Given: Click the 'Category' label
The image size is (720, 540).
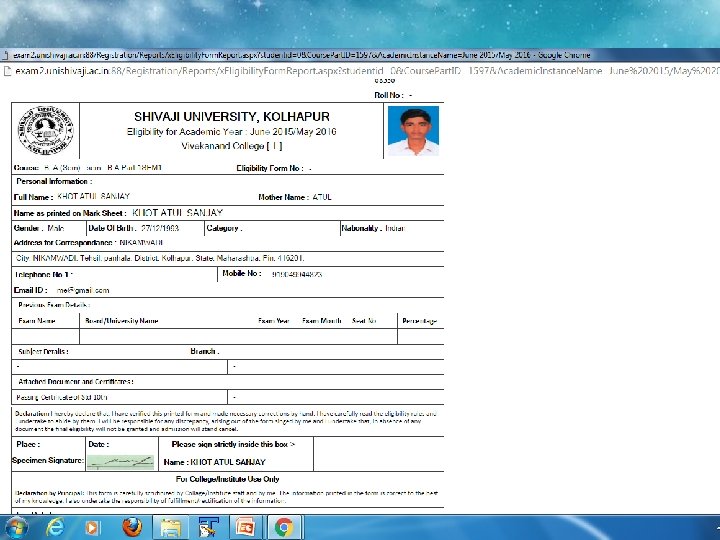Looking at the screenshot, I should tap(224, 228).
